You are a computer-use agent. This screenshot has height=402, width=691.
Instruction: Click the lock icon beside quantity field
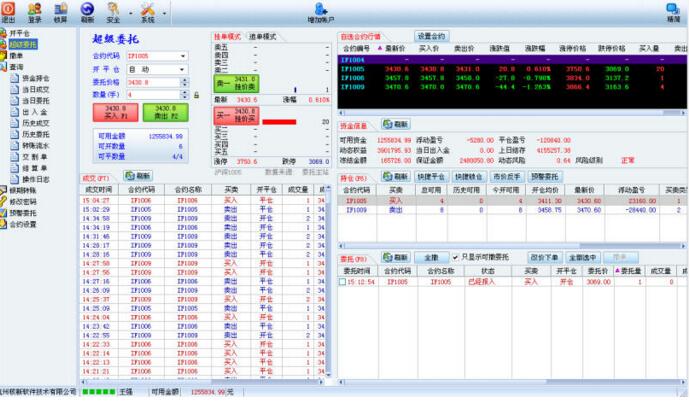pyautogui.click(x=197, y=94)
